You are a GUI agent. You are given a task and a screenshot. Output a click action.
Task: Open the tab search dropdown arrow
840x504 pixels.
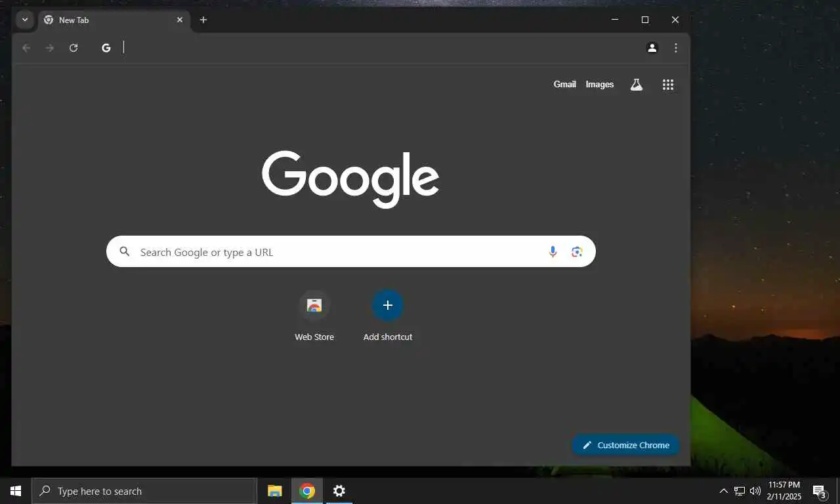click(25, 20)
